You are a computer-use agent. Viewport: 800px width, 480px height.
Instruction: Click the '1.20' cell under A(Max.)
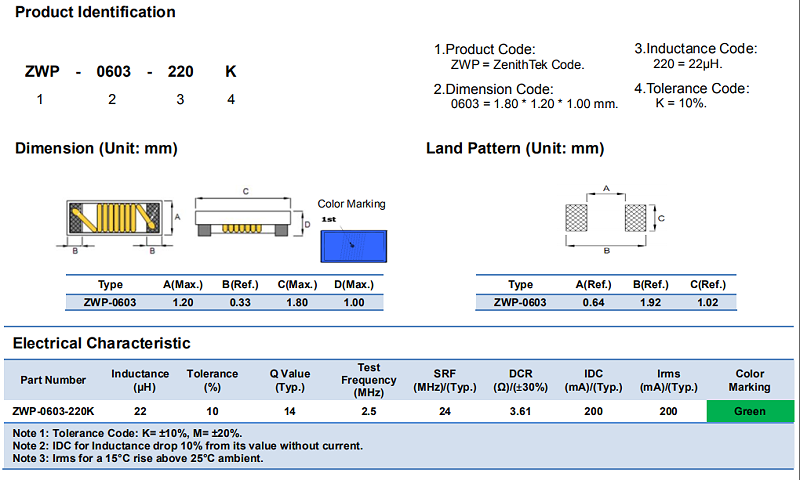pos(183,302)
